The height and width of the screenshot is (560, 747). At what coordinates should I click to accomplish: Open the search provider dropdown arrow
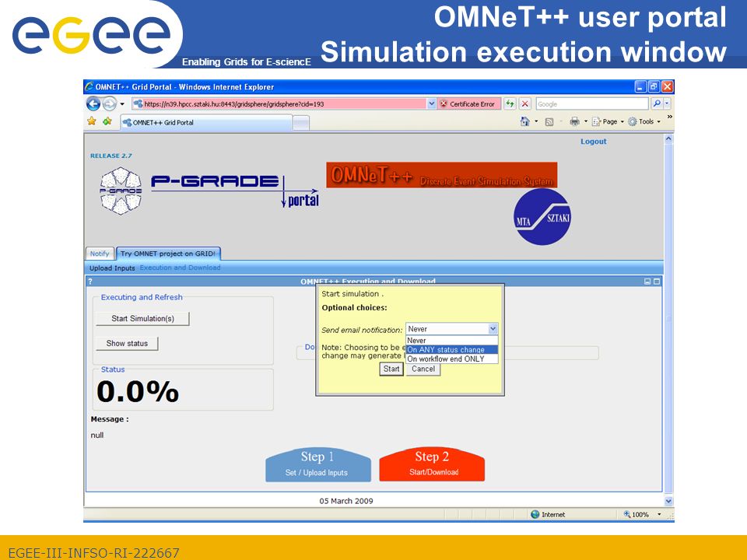tap(667, 103)
